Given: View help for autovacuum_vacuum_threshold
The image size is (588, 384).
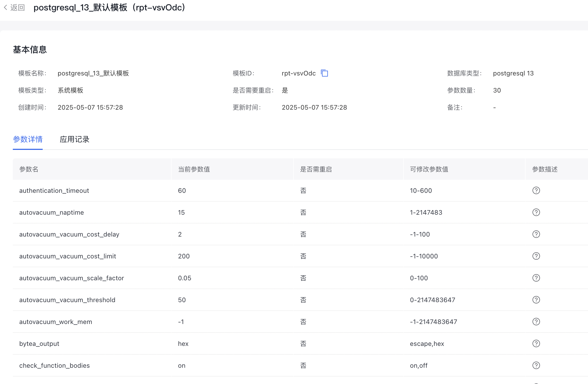Looking at the screenshot, I should [x=536, y=300].
